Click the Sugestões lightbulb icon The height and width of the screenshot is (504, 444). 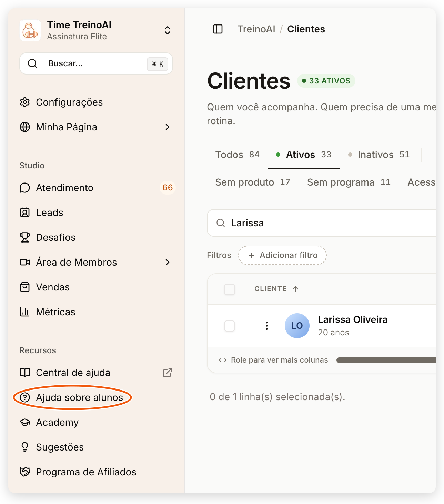(x=25, y=447)
